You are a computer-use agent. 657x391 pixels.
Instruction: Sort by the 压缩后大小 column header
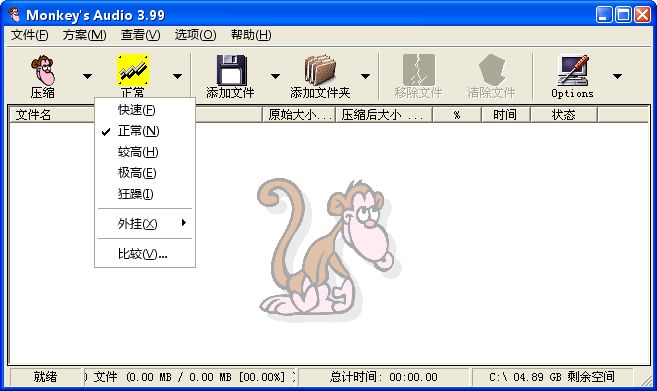[x=384, y=114]
